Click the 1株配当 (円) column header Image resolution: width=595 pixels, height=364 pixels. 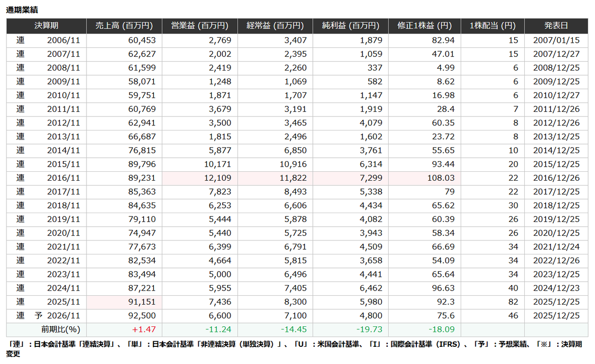point(492,26)
